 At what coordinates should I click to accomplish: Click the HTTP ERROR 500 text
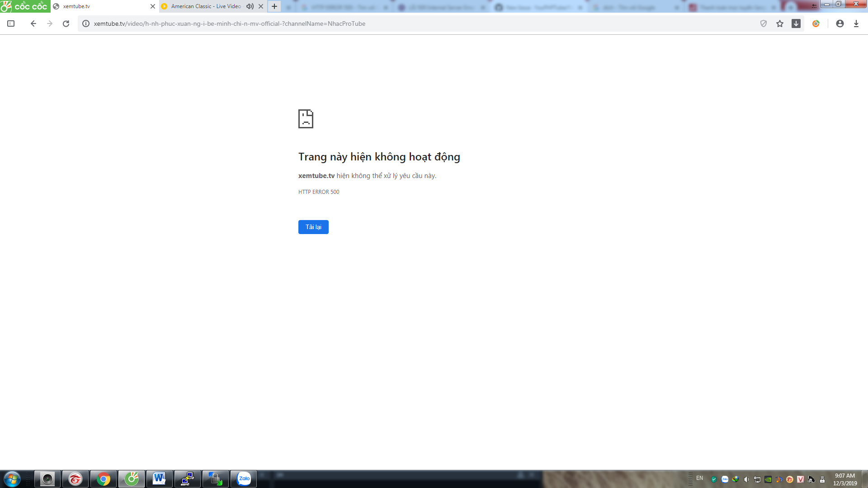click(x=319, y=192)
